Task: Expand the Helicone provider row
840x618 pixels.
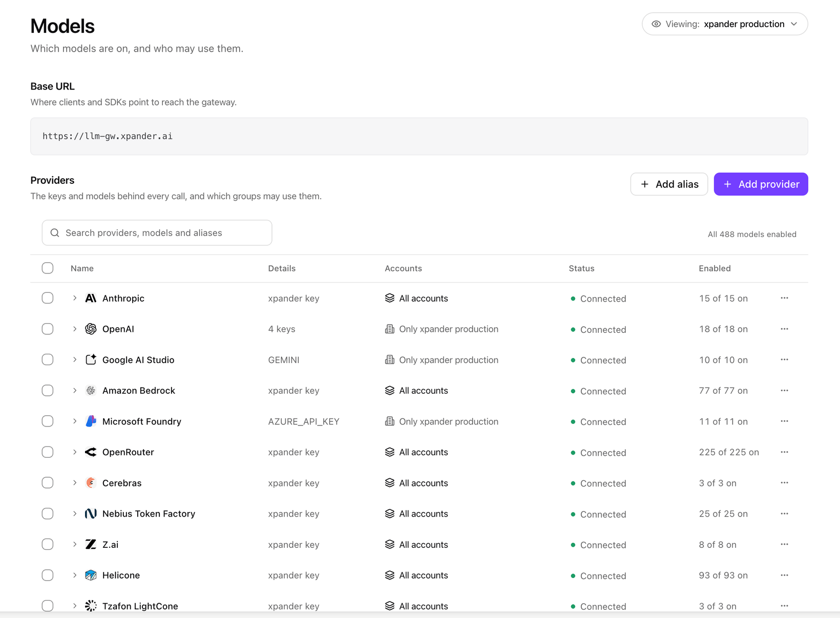Action: pyautogui.click(x=75, y=575)
